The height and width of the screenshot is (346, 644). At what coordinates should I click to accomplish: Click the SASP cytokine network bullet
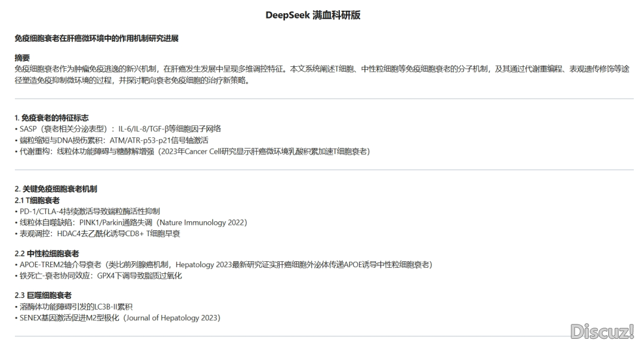[x=118, y=129]
